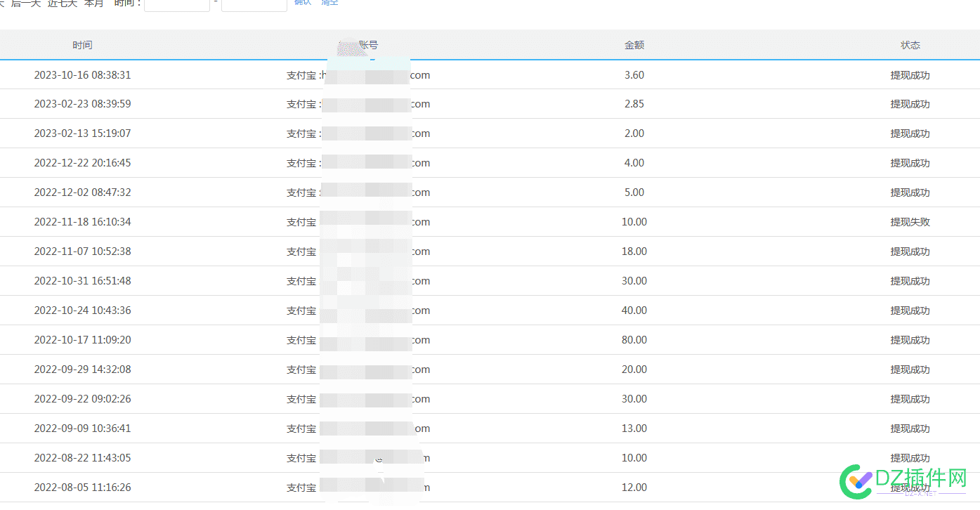Click 提现成功 status in 2022-08-22 row
The image size is (980, 510).
[x=910, y=458]
